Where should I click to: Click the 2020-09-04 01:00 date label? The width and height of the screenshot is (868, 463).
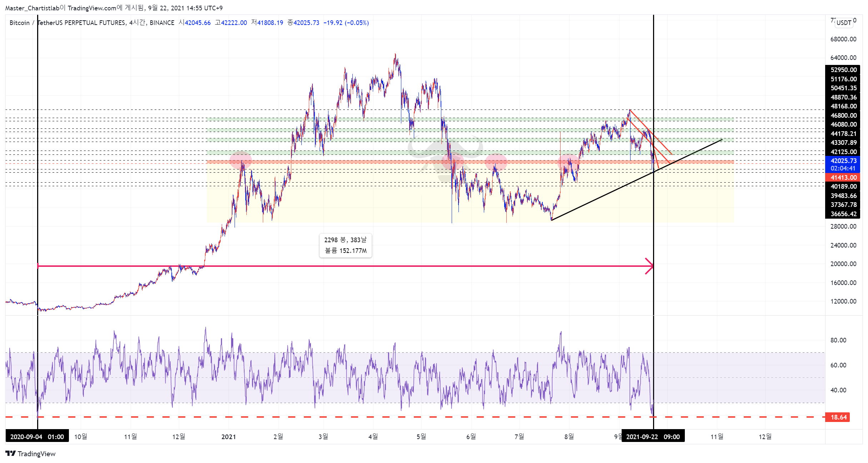point(37,437)
